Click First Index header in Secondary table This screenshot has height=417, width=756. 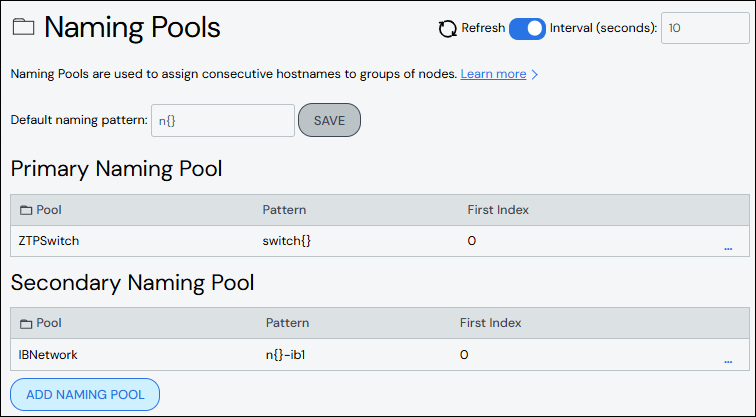pyautogui.click(x=490, y=323)
